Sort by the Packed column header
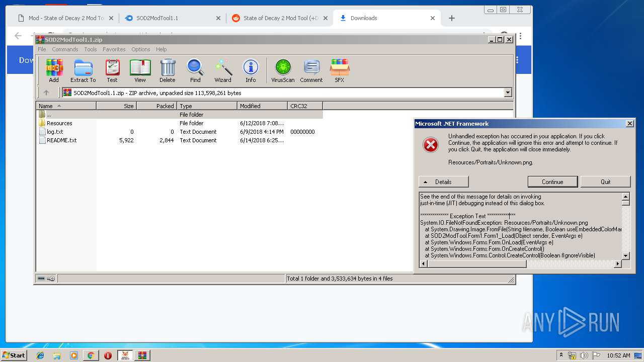The height and width of the screenshot is (362, 644). pyautogui.click(x=156, y=106)
